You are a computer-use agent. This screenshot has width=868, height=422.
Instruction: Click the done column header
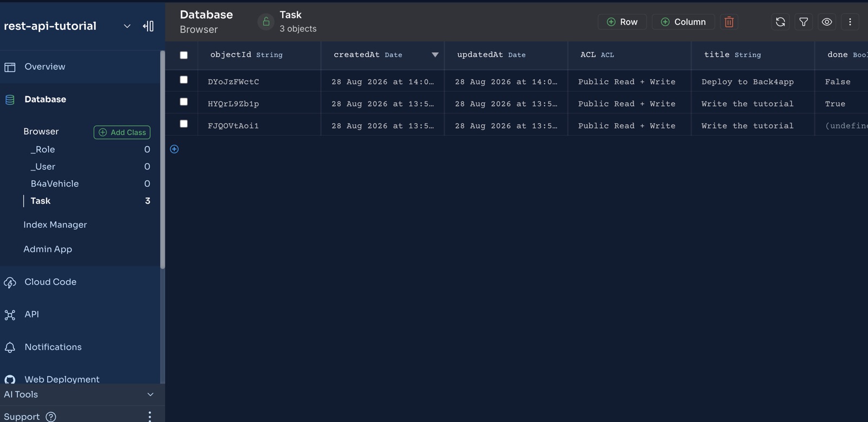tap(842, 55)
